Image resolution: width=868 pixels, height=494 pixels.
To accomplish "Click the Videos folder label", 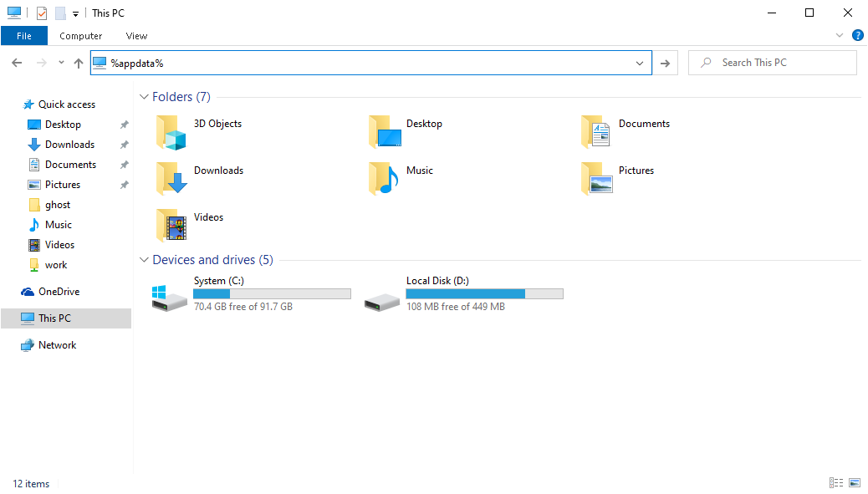I will [209, 217].
